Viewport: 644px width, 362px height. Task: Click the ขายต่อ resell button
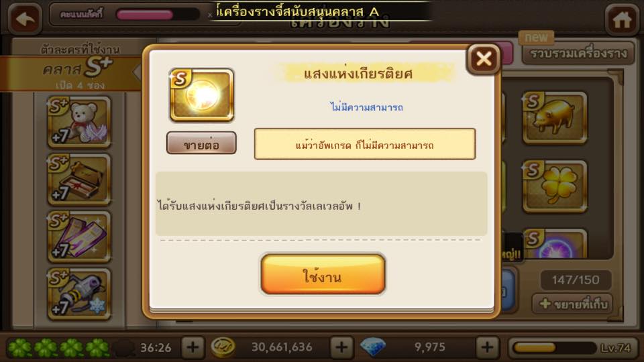(201, 143)
